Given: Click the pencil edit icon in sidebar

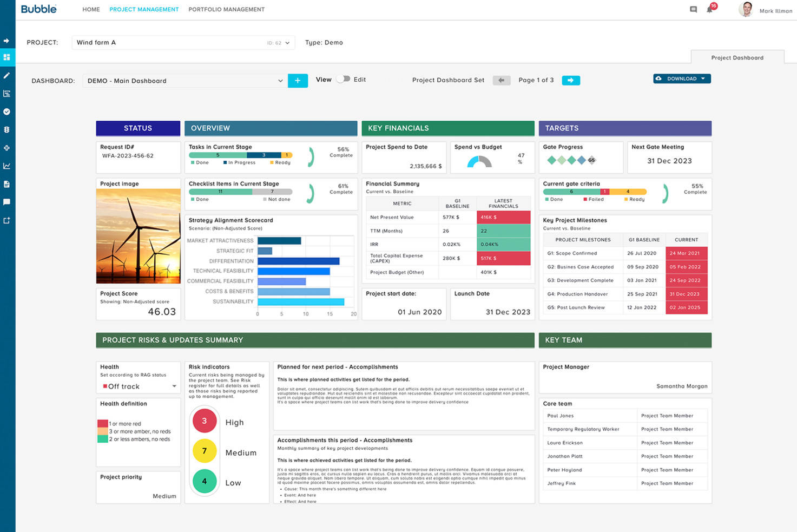Looking at the screenshot, I should 6,75.
